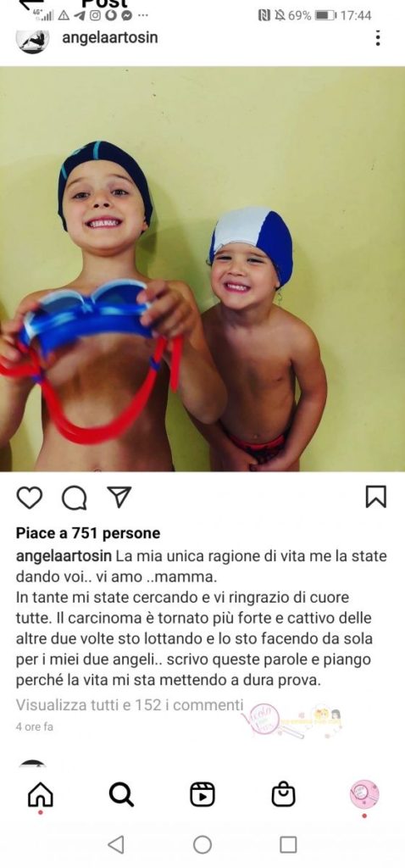Tap the Android back triangle button

tap(115, 844)
